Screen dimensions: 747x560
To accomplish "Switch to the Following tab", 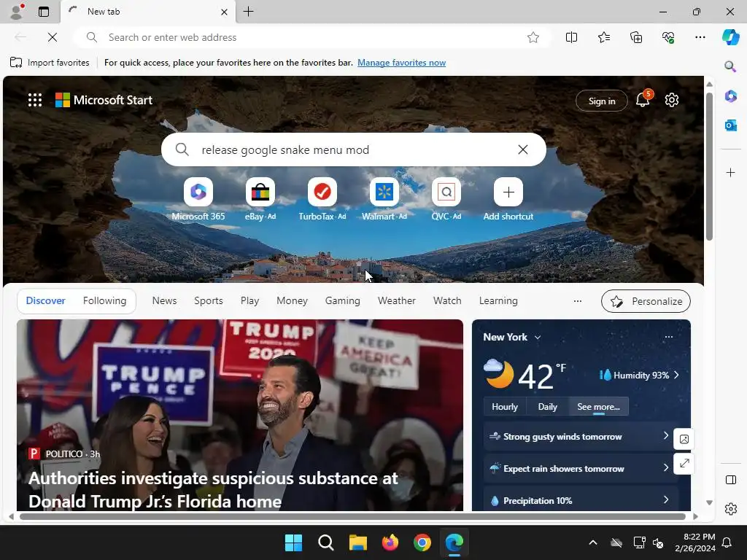I will pyautogui.click(x=105, y=301).
